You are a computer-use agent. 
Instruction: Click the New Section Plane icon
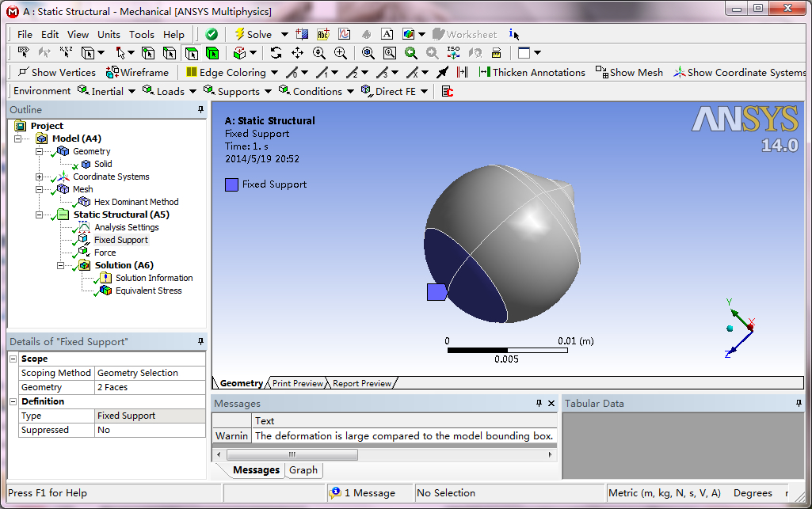pos(302,34)
